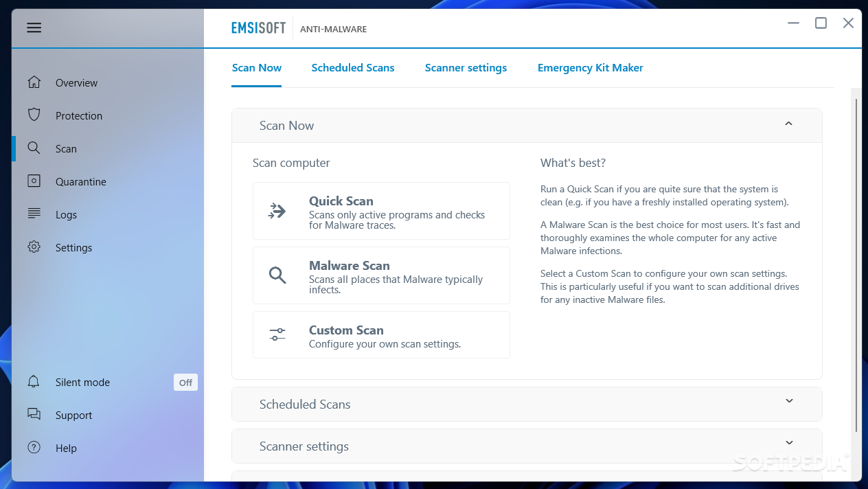Open Help from the sidebar
Screen dimensions: 868x489
pos(108,448)
